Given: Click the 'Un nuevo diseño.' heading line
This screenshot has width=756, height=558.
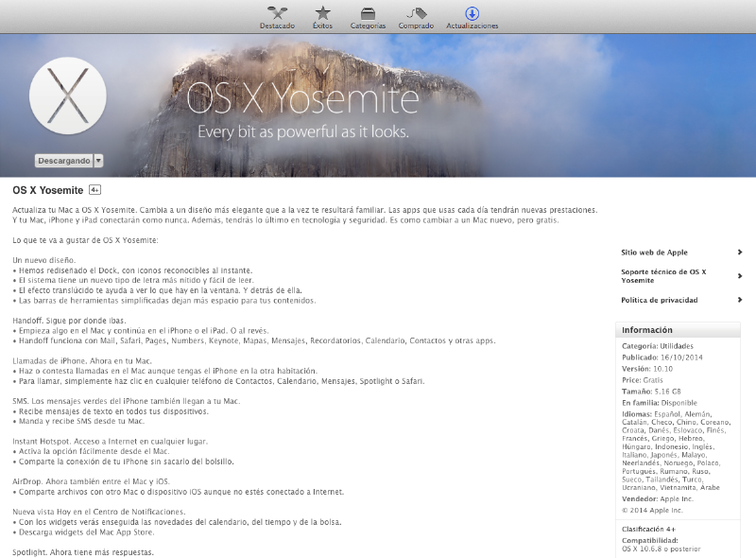Looking at the screenshot, I should (43, 260).
